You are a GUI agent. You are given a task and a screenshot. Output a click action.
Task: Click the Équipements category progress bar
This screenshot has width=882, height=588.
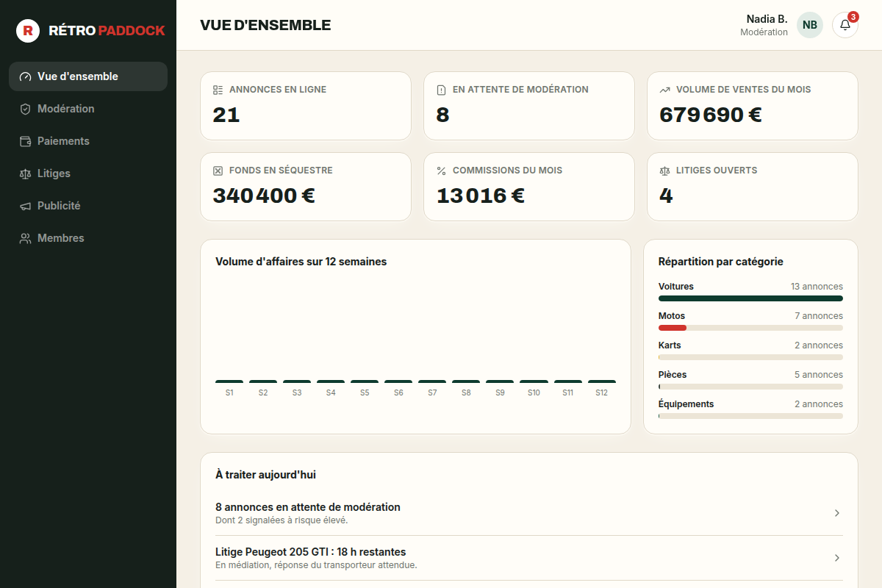(x=750, y=416)
